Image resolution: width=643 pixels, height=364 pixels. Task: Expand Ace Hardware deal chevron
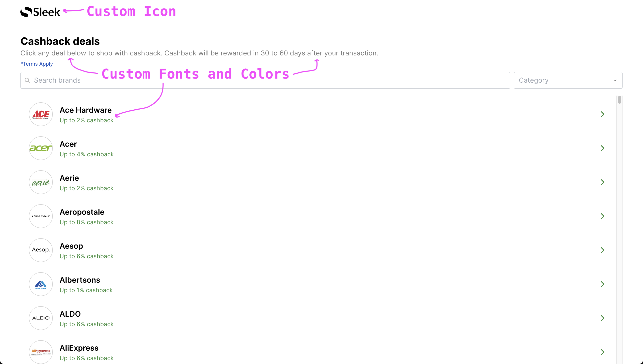(x=602, y=114)
